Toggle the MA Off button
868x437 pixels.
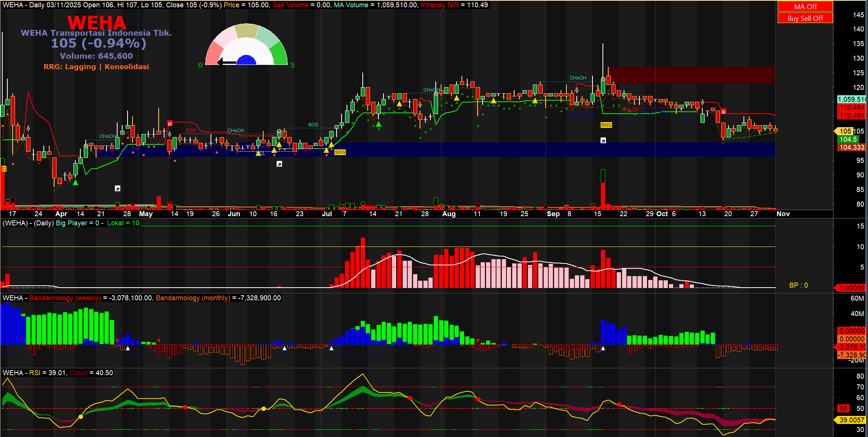click(x=805, y=7)
